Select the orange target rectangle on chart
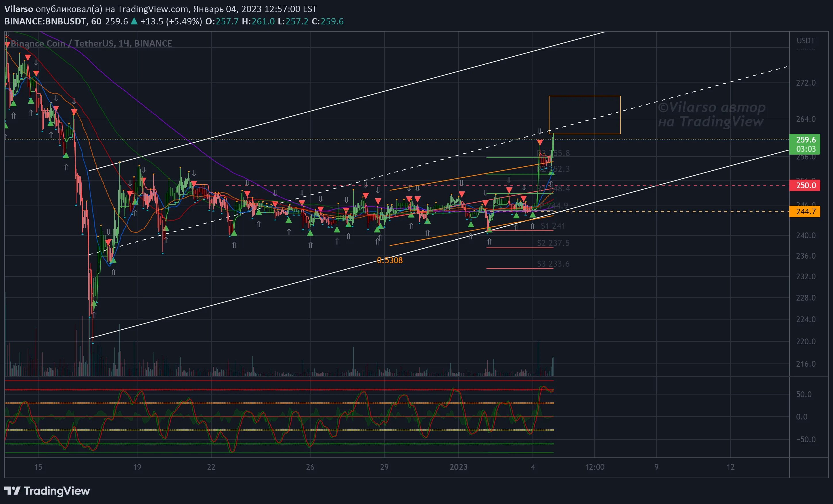 585,115
